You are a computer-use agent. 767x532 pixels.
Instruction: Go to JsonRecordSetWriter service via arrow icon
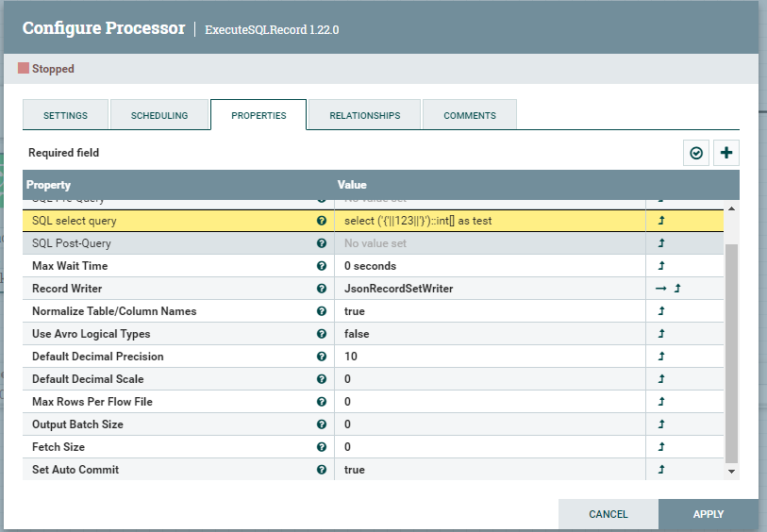660,289
